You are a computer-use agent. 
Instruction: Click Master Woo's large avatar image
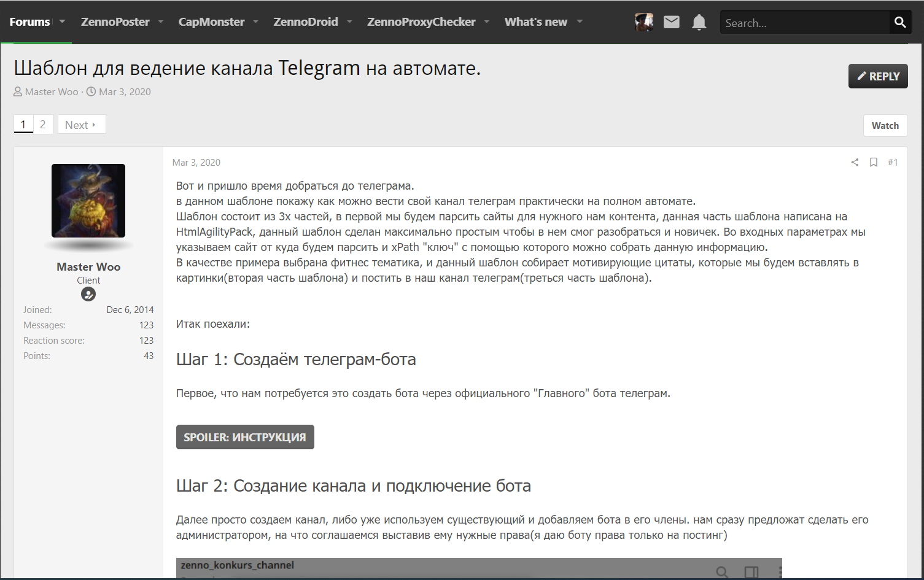pos(88,201)
